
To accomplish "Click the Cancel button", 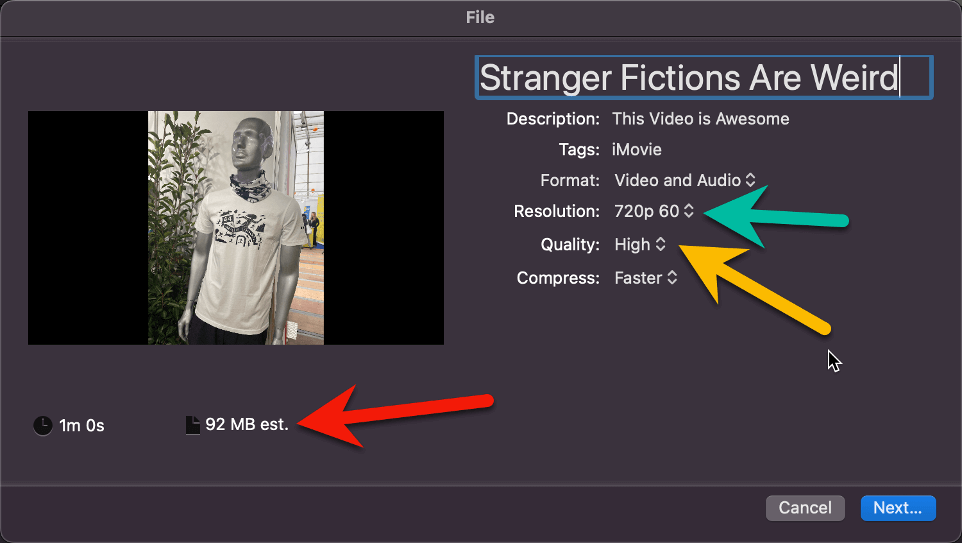I will tap(805, 508).
